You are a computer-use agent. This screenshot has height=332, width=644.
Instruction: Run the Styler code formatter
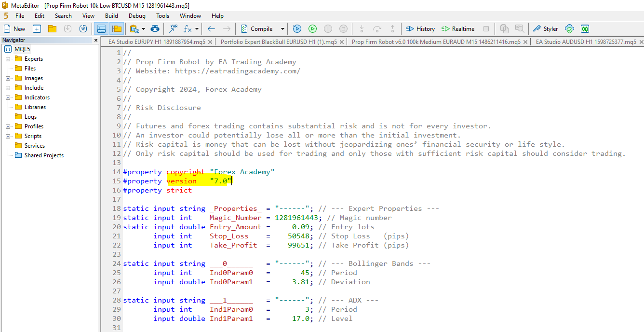(545, 29)
